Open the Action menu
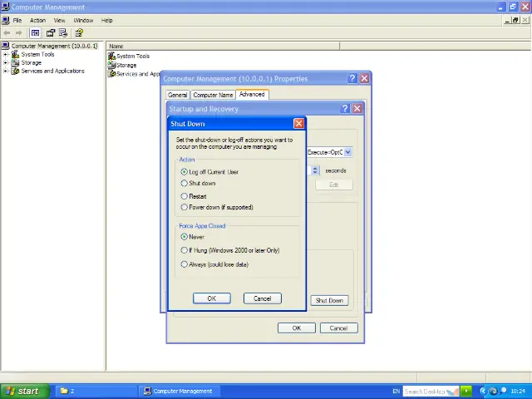 click(37, 20)
